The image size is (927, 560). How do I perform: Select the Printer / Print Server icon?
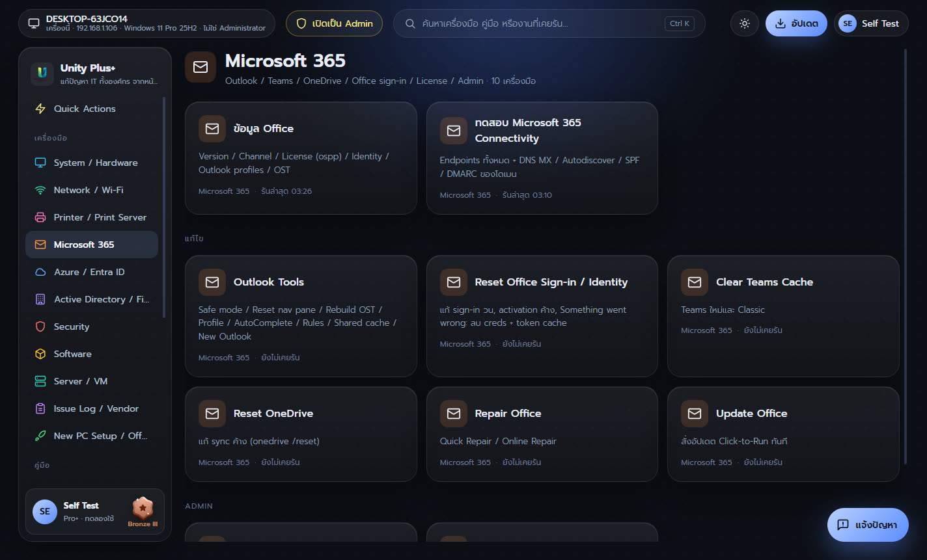40,217
